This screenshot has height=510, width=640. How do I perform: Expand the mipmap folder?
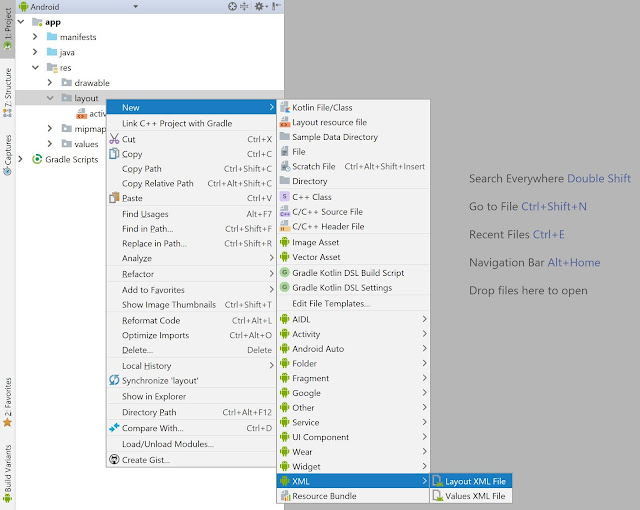pos(50,129)
